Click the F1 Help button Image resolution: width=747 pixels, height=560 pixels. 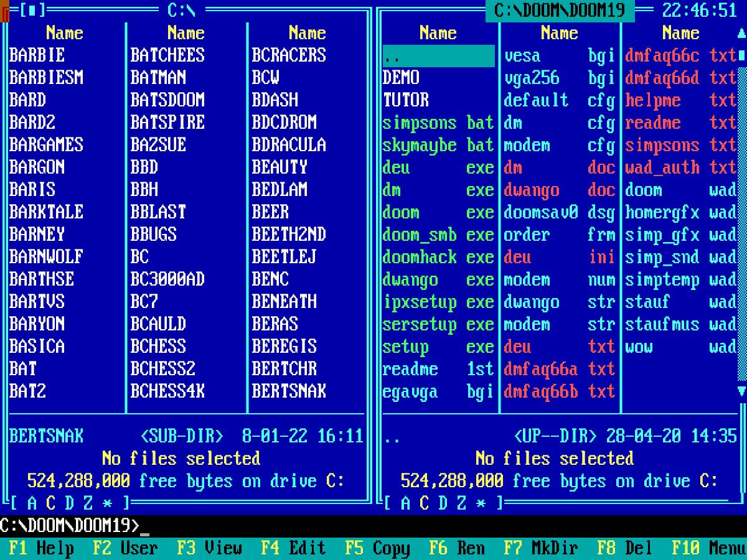point(42,548)
